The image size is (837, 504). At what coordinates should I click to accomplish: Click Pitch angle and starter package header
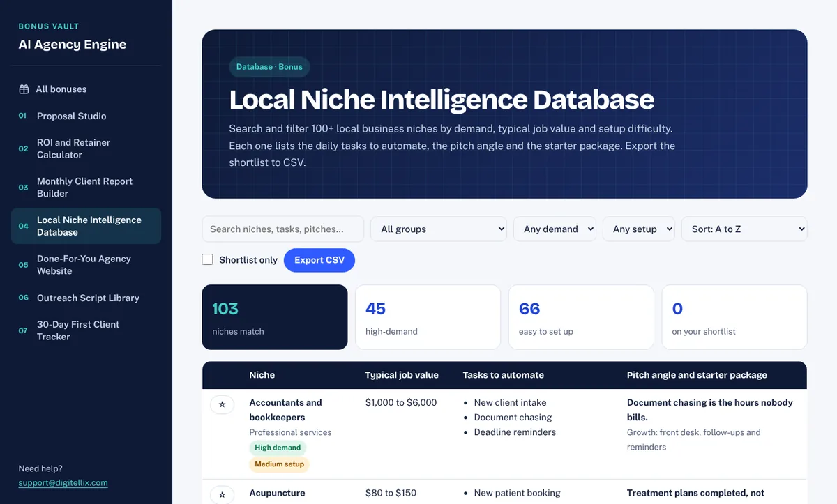point(697,375)
